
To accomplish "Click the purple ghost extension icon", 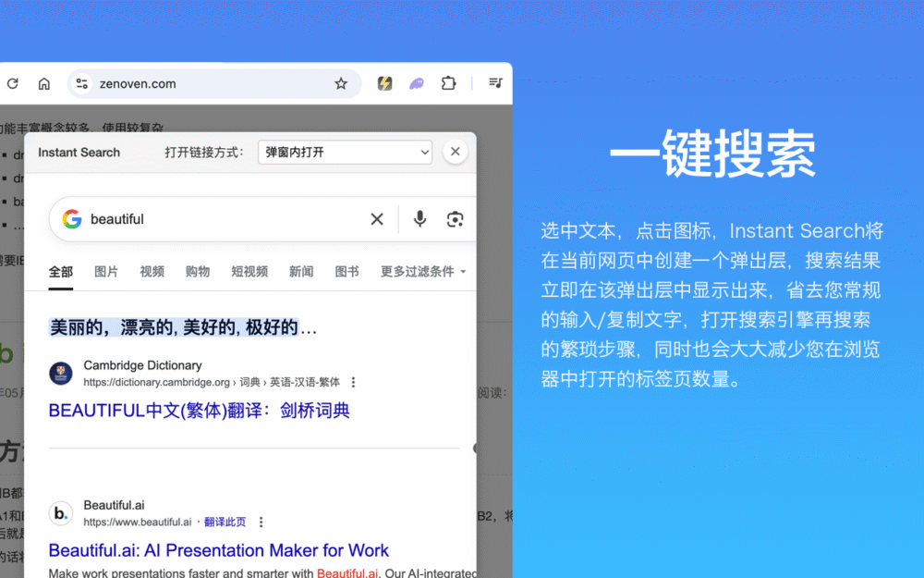I will click(417, 84).
